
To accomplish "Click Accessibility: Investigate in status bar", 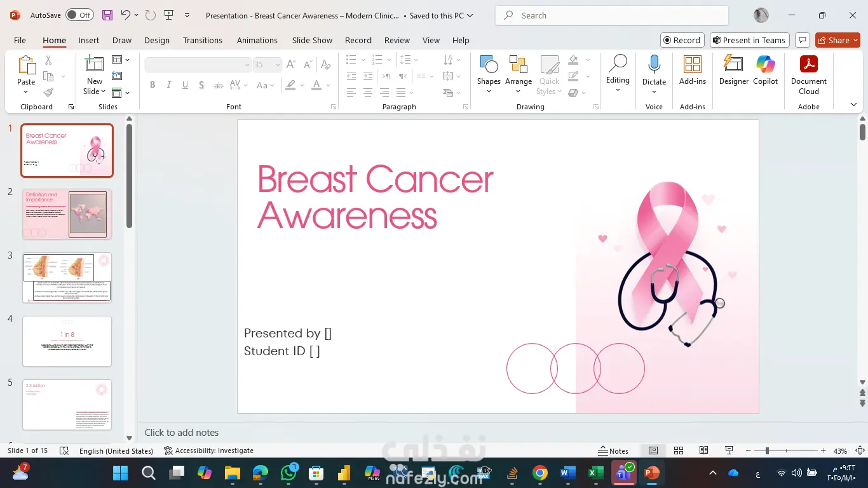I will tap(208, 451).
